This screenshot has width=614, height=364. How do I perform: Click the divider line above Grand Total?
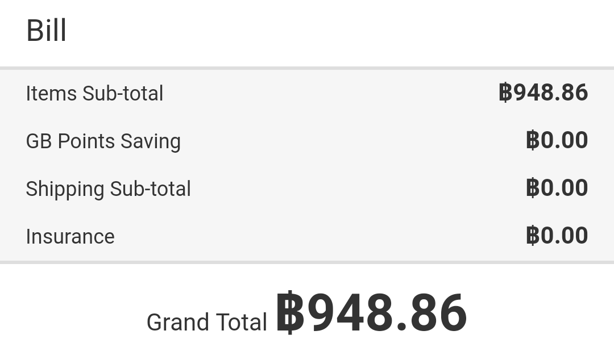(x=307, y=262)
